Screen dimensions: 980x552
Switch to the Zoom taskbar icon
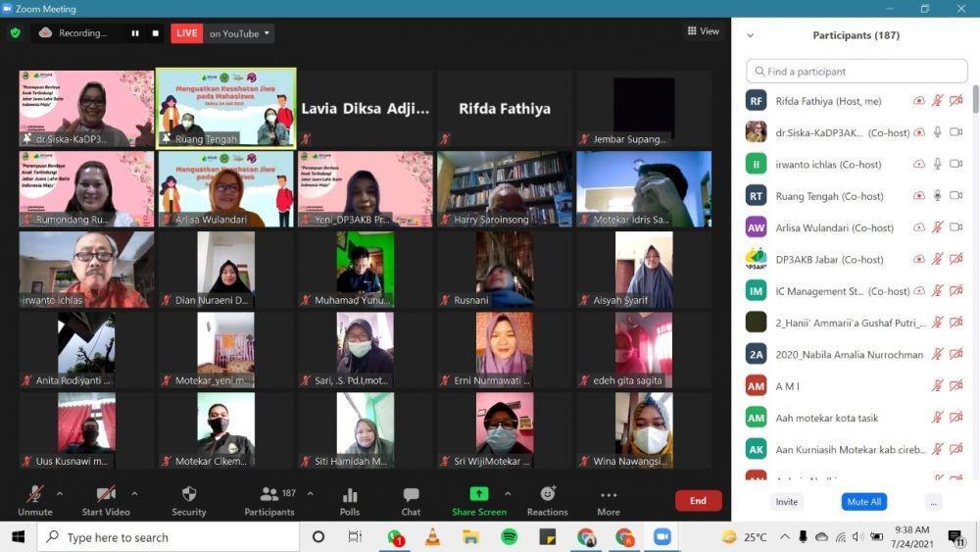[661, 537]
